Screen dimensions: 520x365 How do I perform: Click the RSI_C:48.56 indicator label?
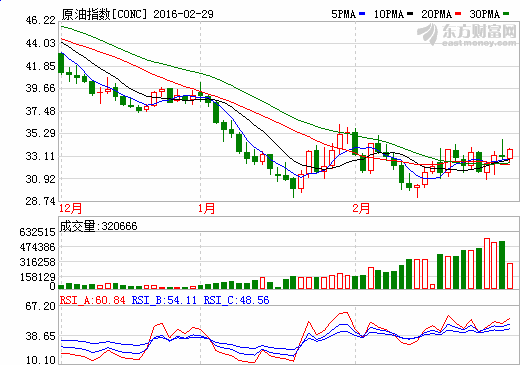(236, 300)
